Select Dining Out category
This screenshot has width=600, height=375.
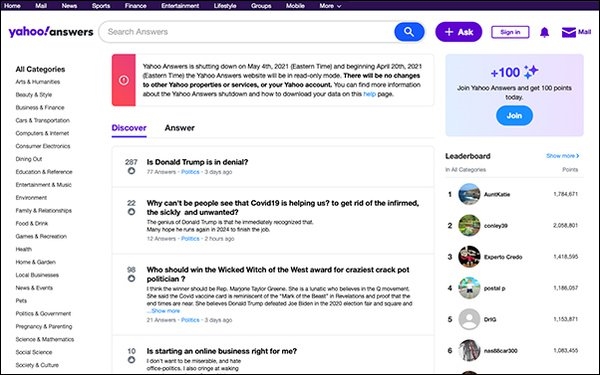[x=29, y=159]
